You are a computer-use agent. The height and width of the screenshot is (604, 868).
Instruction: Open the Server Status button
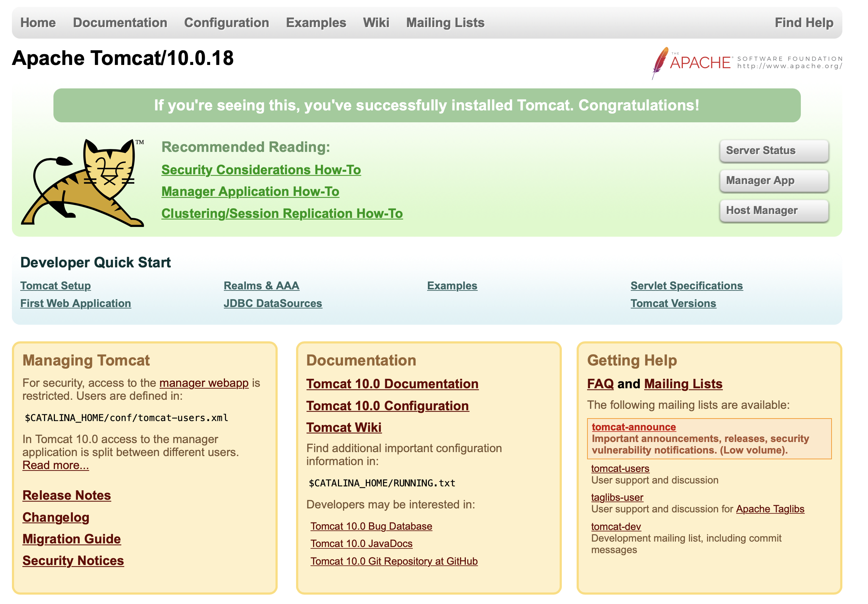point(774,150)
